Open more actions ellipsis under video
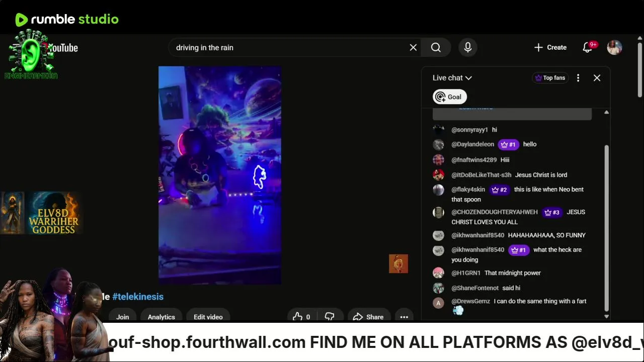Viewport: 644px width, 362px height. (x=404, y=317)
